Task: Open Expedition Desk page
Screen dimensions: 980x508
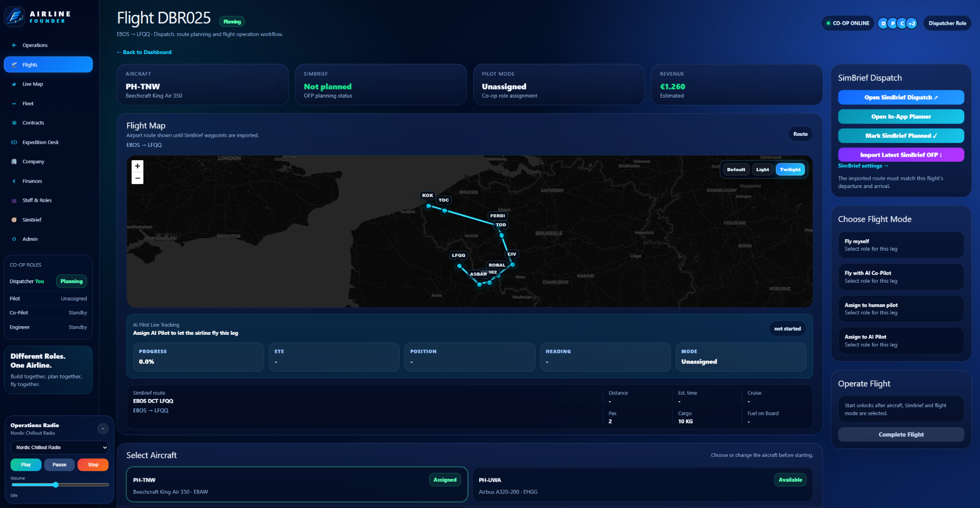Action: (48, 143)
